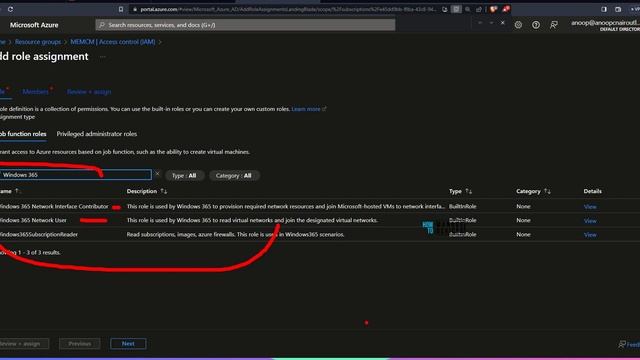
Task: Click Category None for Windows365SubscriptionReader
Action: coord(523,235)
